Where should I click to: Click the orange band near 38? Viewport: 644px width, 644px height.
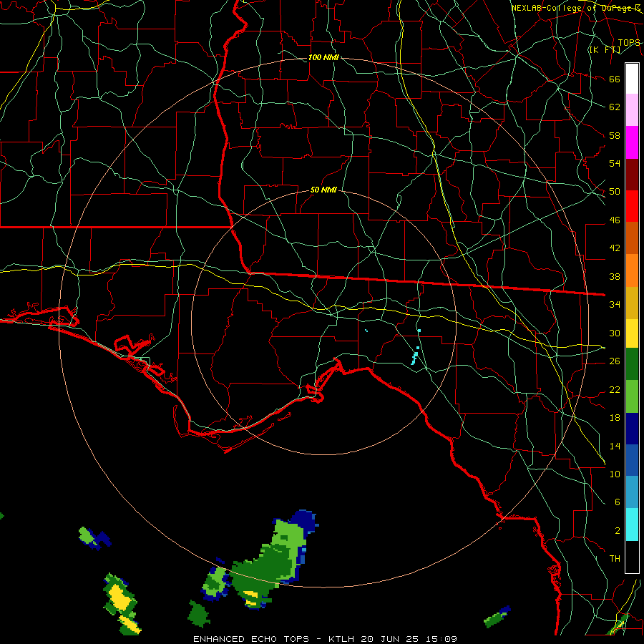[632, 270]
